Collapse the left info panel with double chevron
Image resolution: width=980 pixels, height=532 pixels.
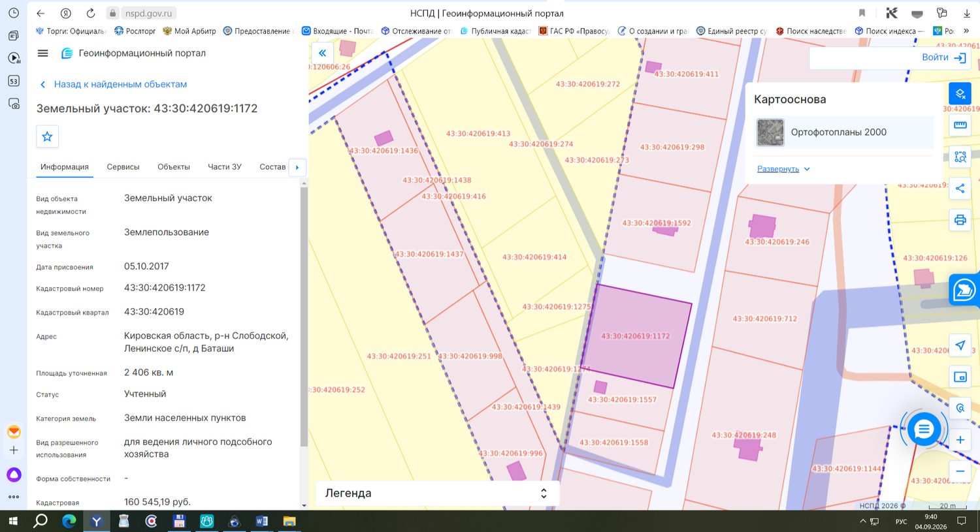tap(322, 54)
